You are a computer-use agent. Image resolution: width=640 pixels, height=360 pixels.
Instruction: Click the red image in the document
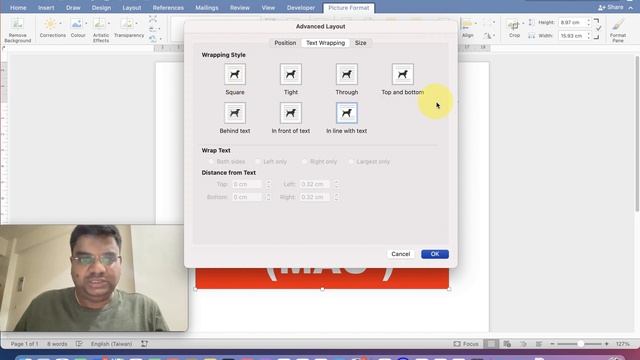pos(322,278)
